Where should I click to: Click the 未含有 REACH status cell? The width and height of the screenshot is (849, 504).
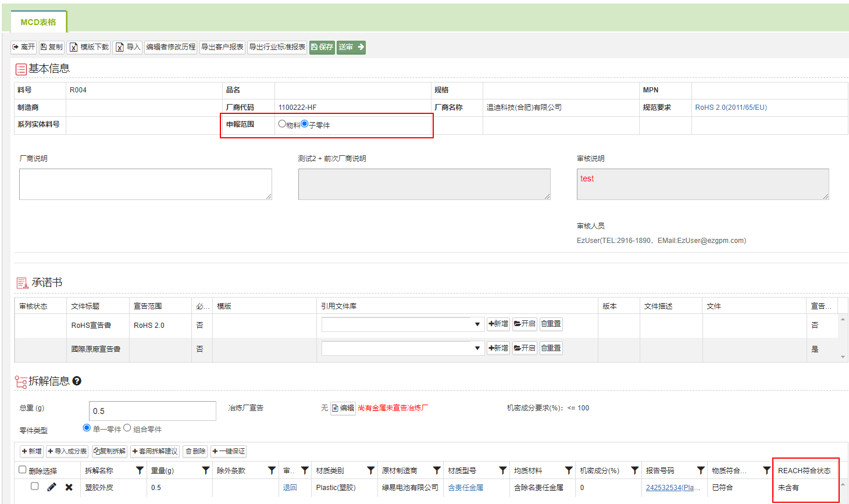[789, 488]
